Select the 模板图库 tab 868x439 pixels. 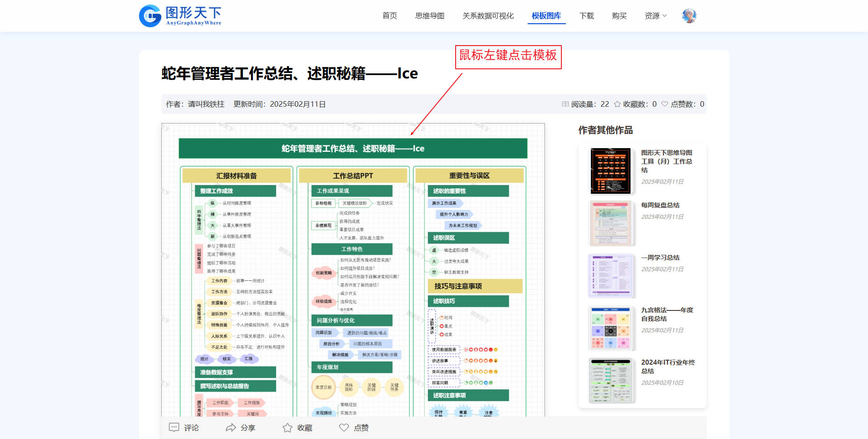coord(546,16)
